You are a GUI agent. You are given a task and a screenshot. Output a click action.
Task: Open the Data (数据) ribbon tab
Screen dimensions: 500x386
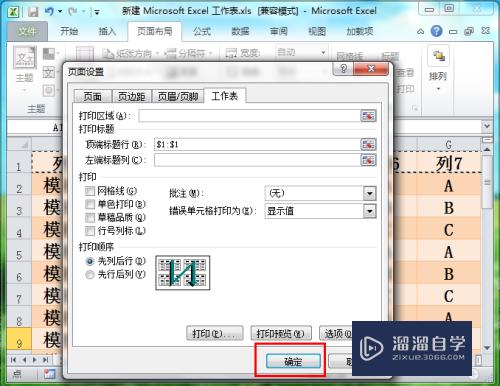240,31
